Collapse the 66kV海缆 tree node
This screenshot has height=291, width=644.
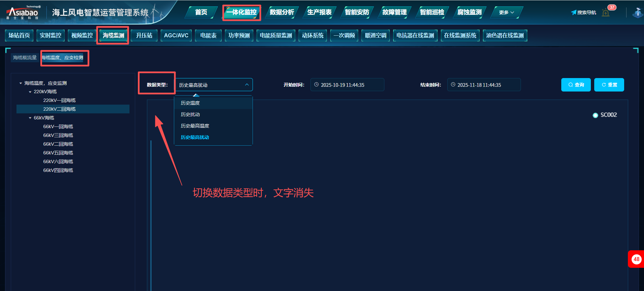click(30, 118)
